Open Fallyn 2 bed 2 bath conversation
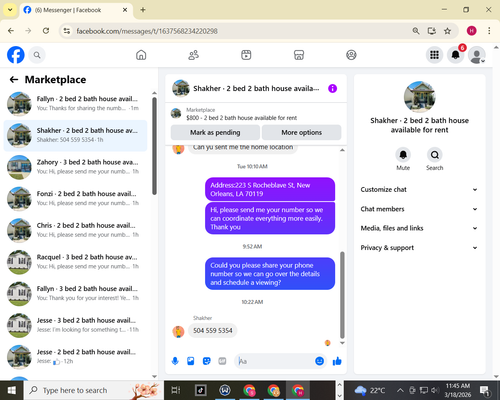Image resolution: width=500 pixels, height=400 pixels. point(75,103)
